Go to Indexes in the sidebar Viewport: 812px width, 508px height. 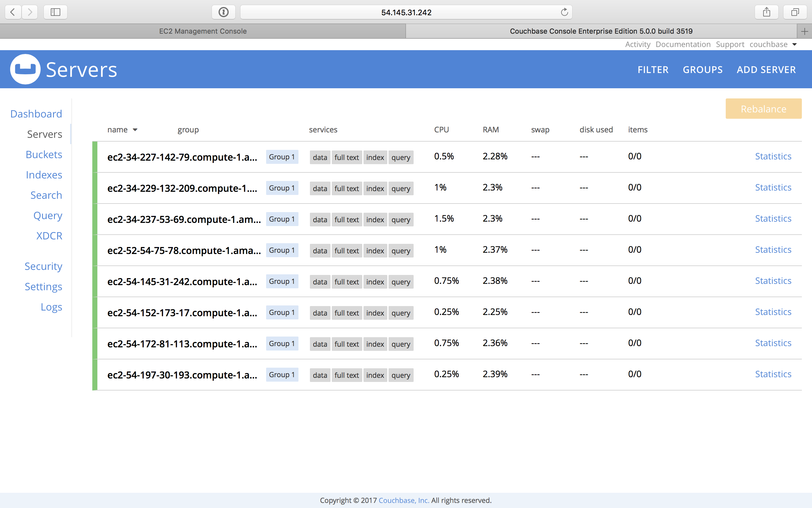pyautogui.click(x=44, y=175)
